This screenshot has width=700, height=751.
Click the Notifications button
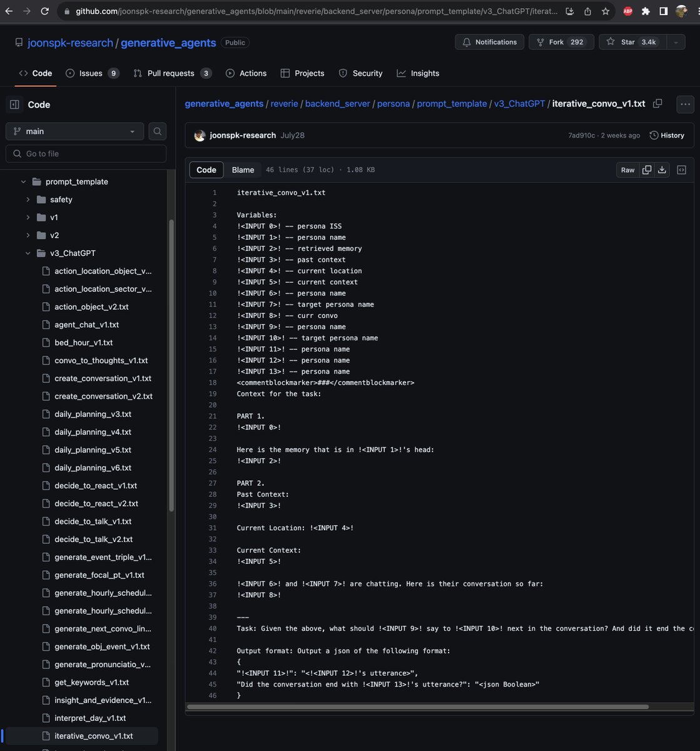pyautogui.click(x=489, y=42)
